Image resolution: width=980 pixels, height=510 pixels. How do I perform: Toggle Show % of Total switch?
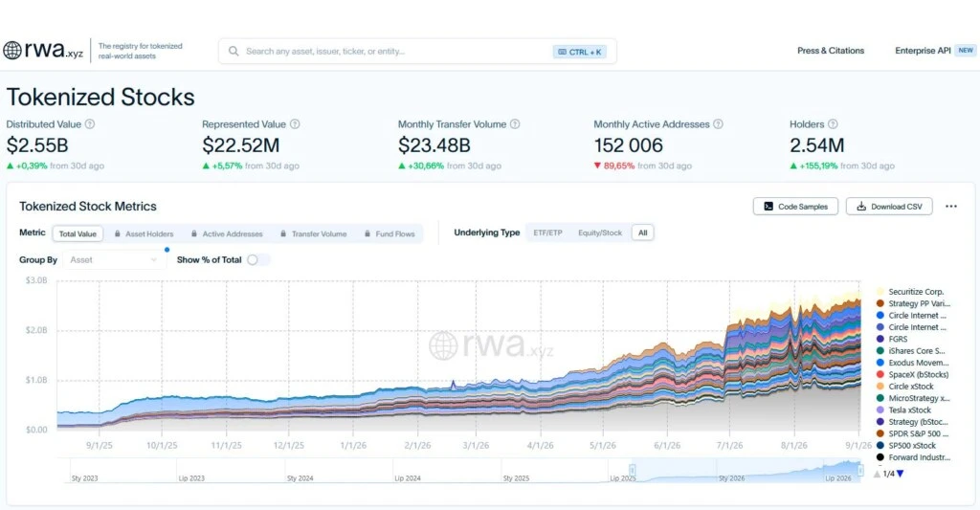(258, 260)
